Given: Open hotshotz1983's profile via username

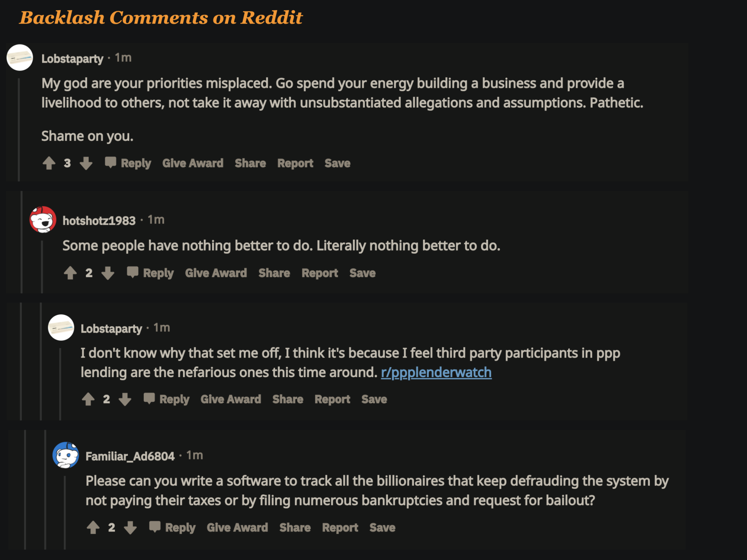Looking at the screenshot, I should [99, 221].
